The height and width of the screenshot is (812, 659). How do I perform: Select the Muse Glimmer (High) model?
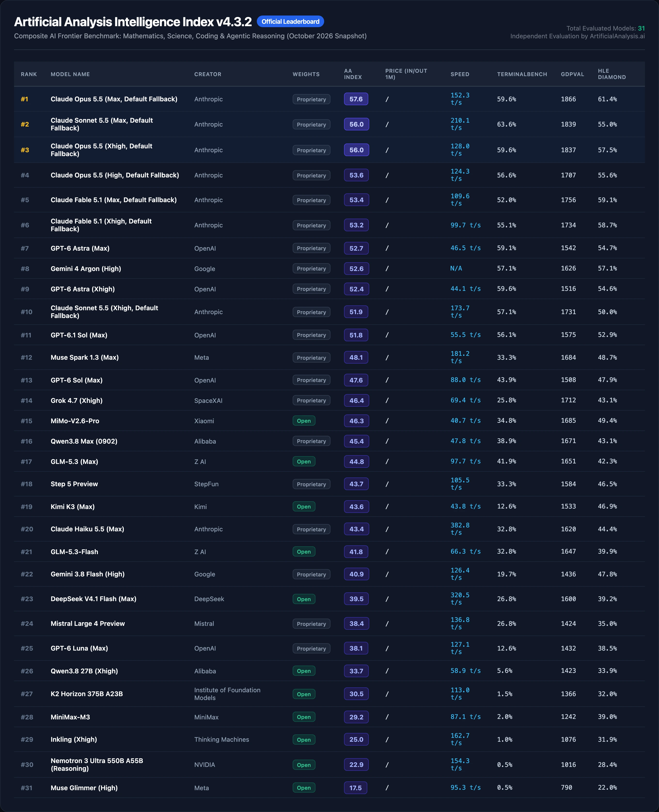(x=84, y=788)
